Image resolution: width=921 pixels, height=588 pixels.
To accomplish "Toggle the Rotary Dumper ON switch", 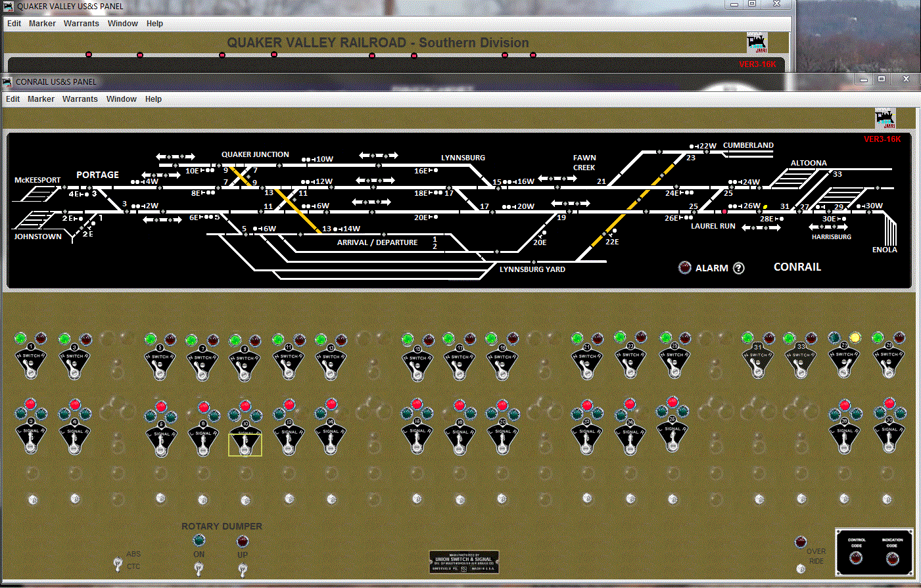I will coord(199,568).
